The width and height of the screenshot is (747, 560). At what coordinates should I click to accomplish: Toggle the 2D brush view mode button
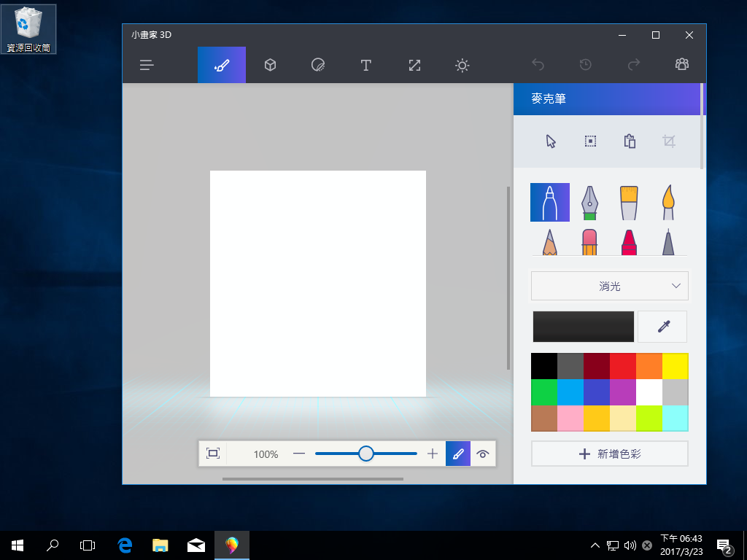(x=457, y=454)
